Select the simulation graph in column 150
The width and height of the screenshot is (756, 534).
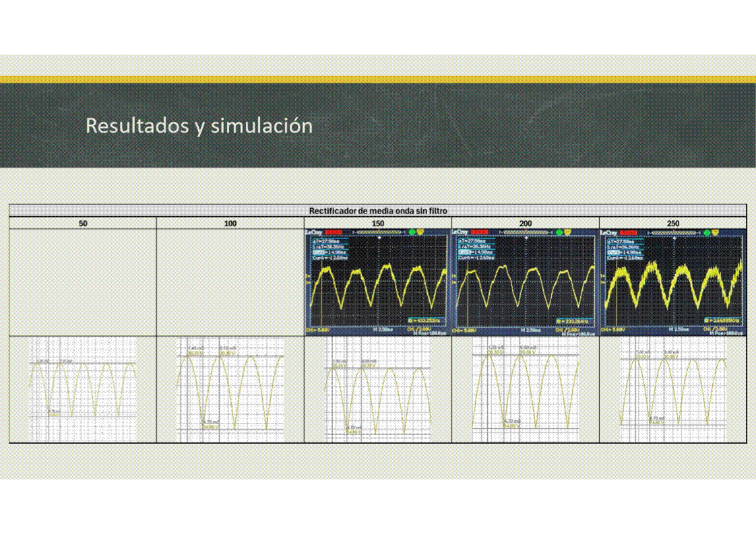378,389
